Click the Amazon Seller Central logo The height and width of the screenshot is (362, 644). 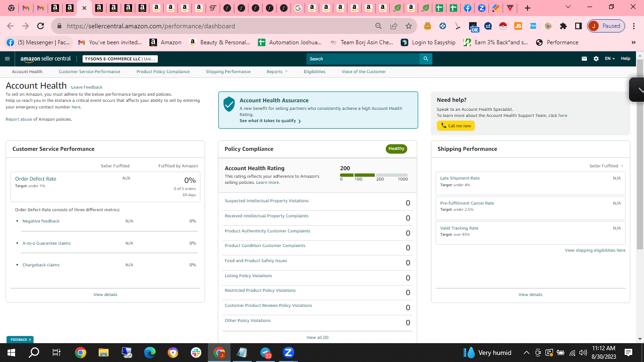[x=46, y=59]
